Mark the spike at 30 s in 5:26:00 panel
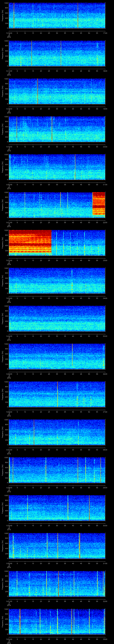Viewport: 114px width, 644px height. click(58, 394)
